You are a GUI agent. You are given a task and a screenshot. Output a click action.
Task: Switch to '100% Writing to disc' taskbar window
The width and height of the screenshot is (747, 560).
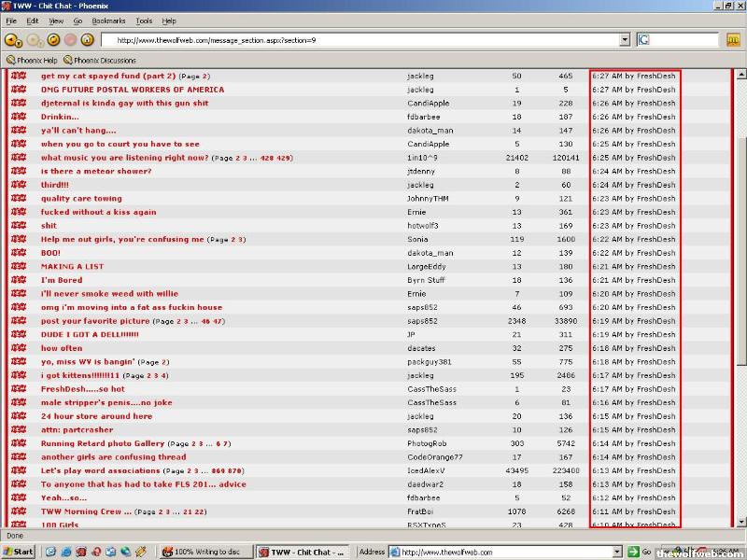(x=205, y=552)
